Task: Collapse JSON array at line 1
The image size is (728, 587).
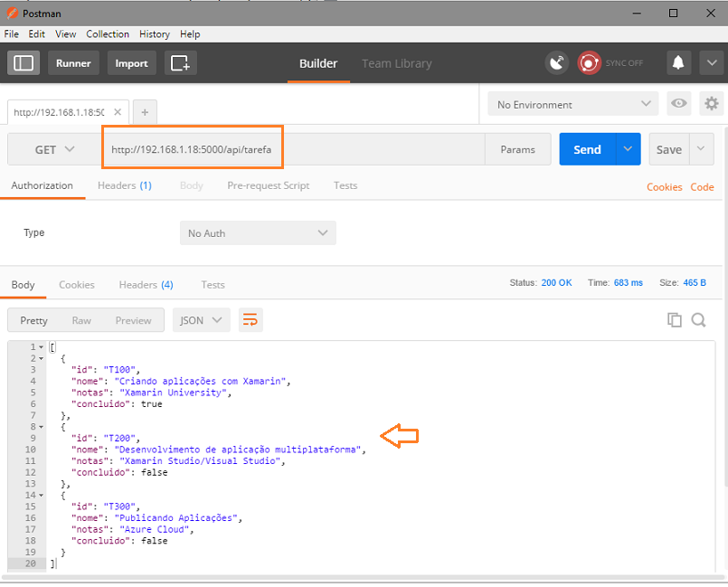Action: (41, 347)
